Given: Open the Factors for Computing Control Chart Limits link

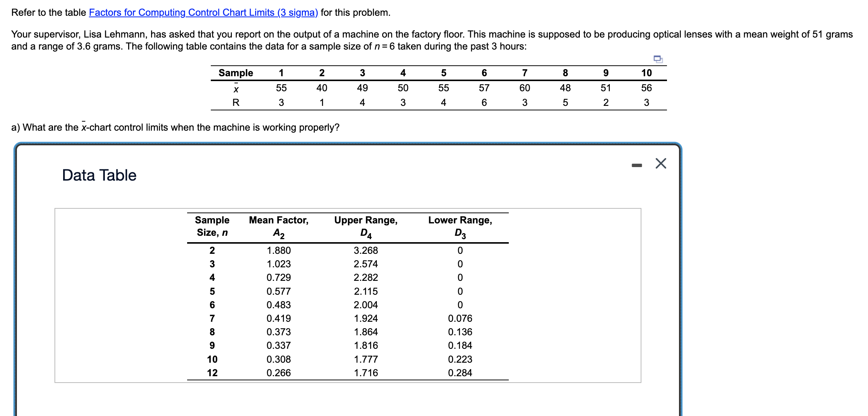Looking at the screenshot, I should [203, 12].
